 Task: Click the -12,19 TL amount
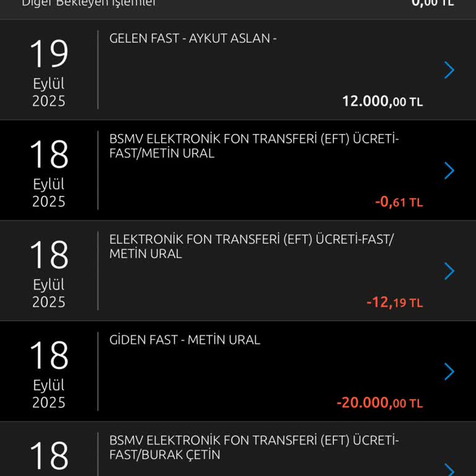[394, 302]
